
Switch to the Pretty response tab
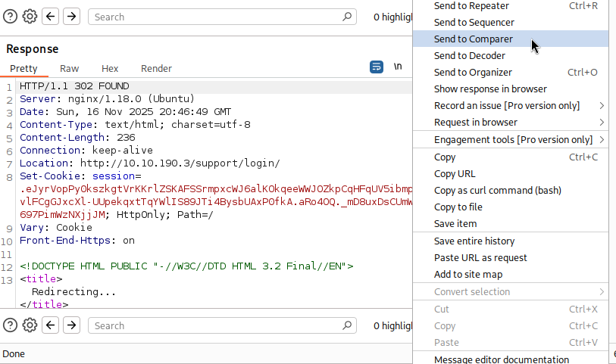pos(23,68)
